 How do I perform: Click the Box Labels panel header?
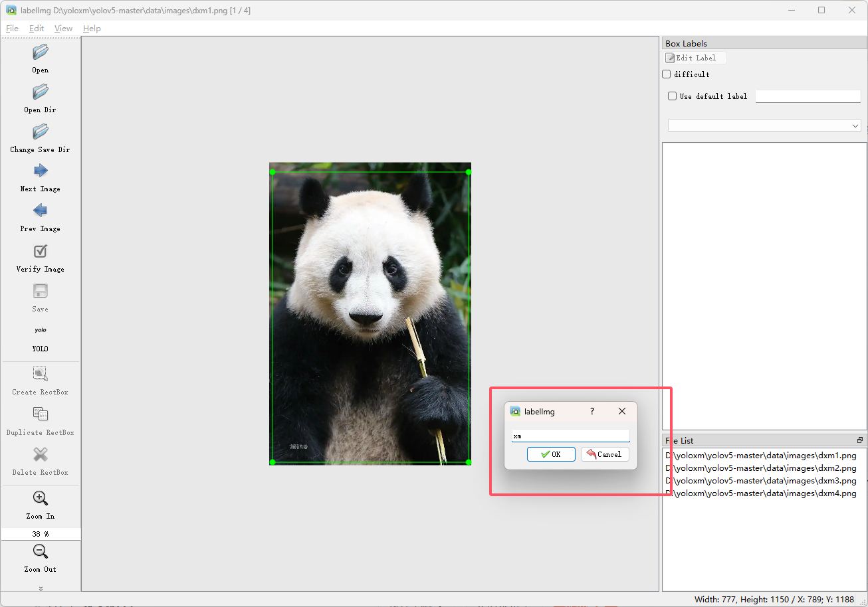click(764, 43)
